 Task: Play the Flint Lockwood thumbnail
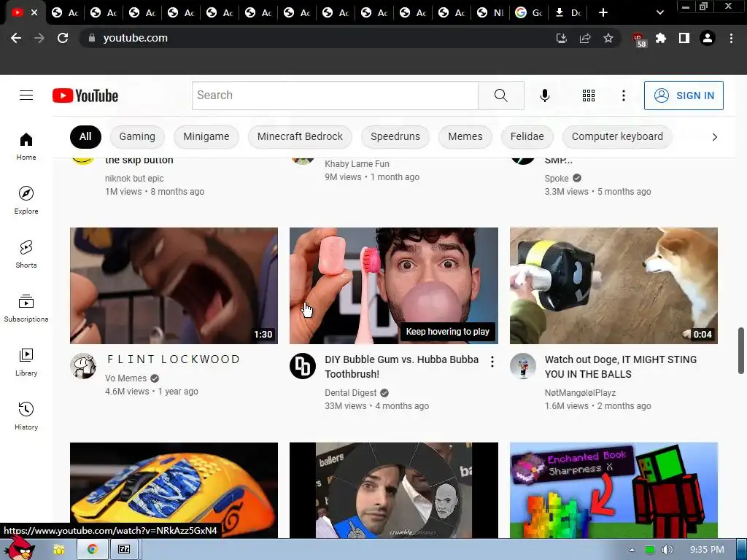tap(174, 286)
